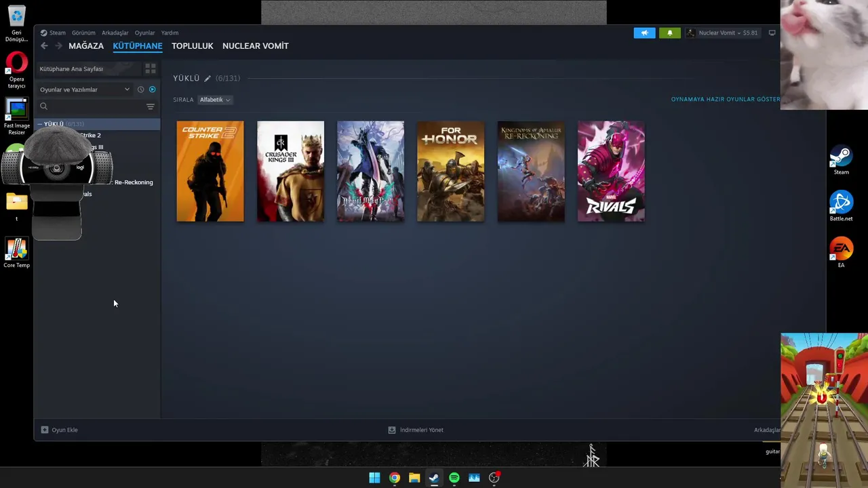This screenshot has height=488, width=868.
Task: Open the Yardım menu
Action: [x=170, y=33]
